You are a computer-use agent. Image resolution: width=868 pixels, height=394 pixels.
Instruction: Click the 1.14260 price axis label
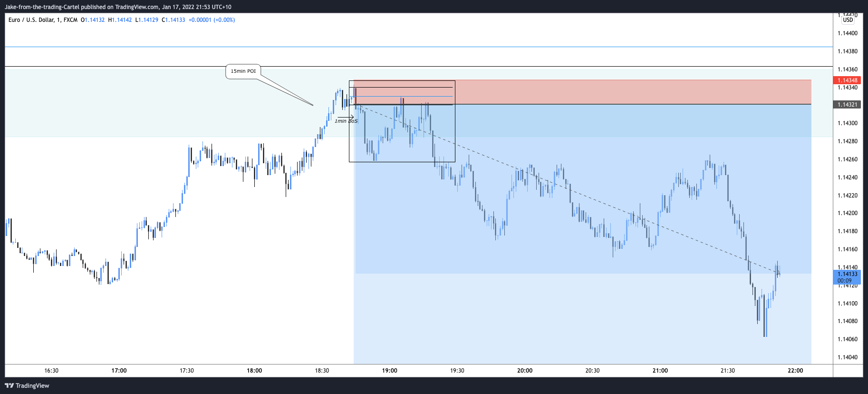[x=848, y=159]
